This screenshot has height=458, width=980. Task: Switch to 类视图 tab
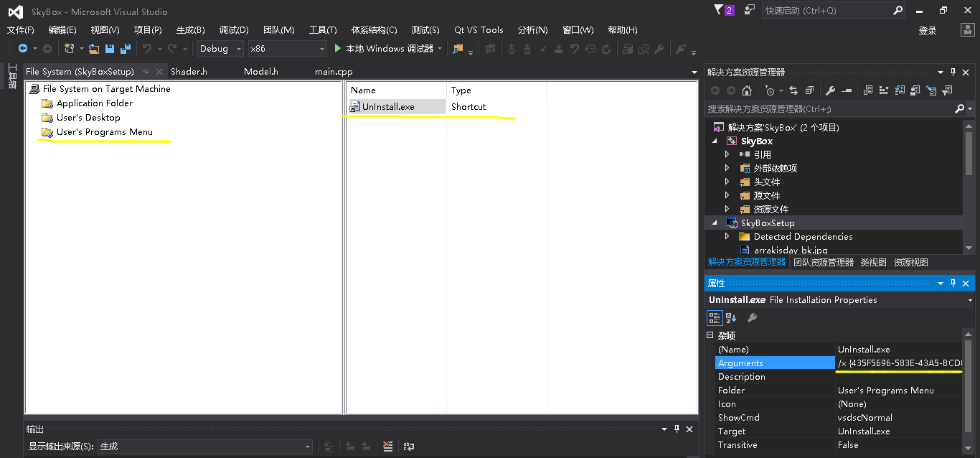click(873, 263)
